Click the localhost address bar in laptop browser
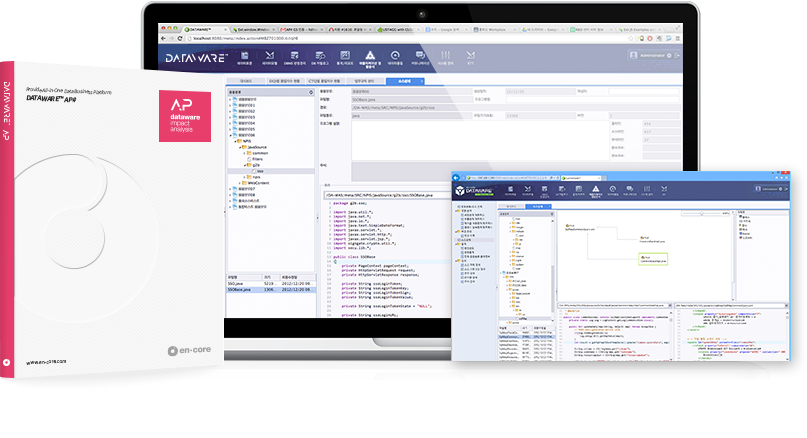The height and width of the screenshot is (438, 807). pos(407,38)
